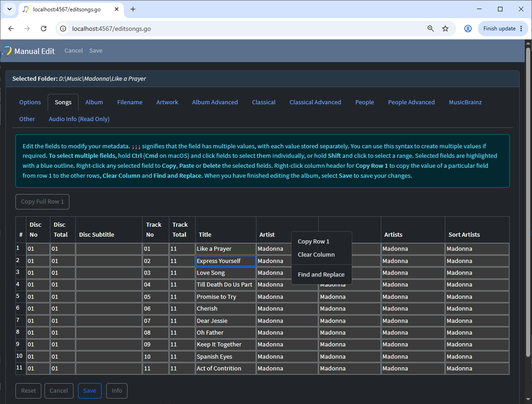Click the Cherish title field
Screen dimensions: 532x404
click(x=226, y=309)
